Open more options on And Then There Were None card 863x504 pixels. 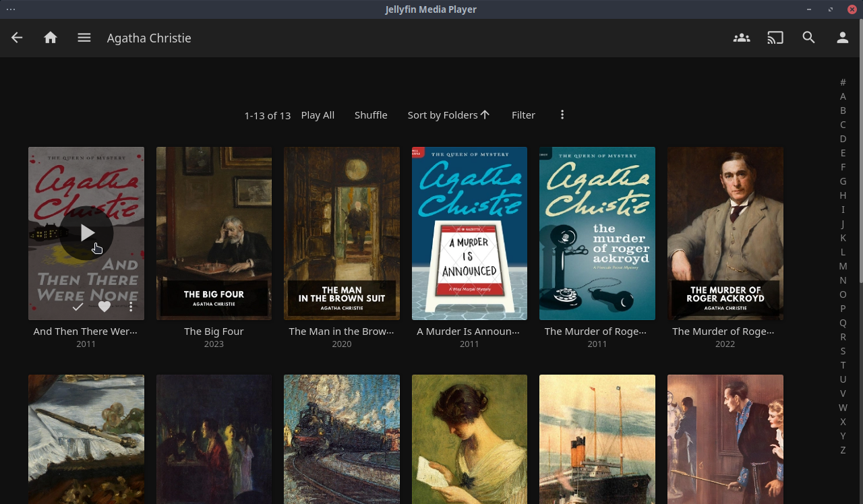[x=131, y=307]
